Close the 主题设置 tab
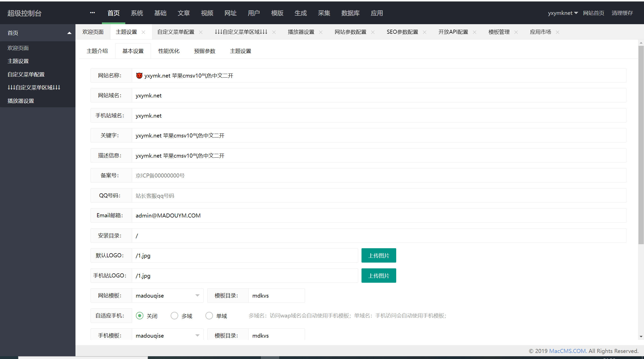This screenshot has height=359, width=644. tap(143, 32)
